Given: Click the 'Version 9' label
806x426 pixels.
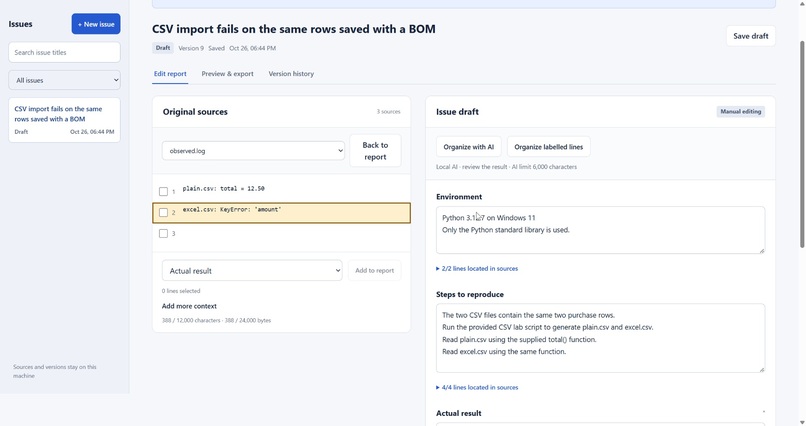Looking at the screenshot, I should [x=191, y=48].
